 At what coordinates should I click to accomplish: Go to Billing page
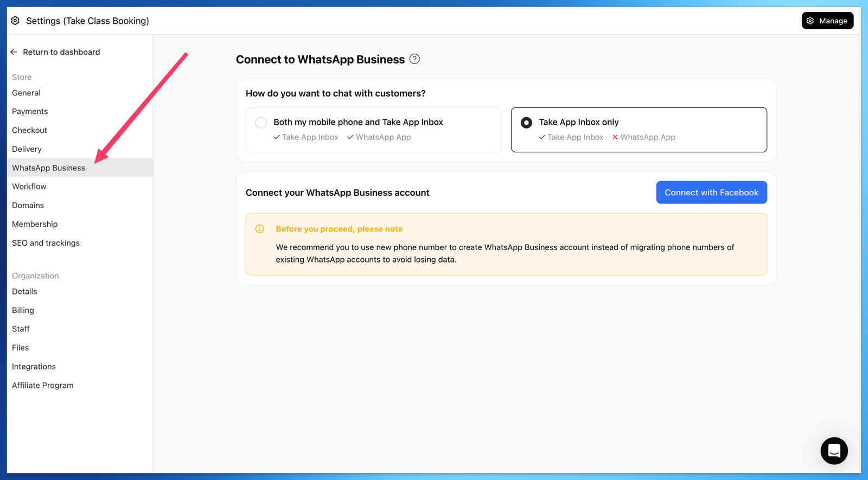[x=80, y=310]
